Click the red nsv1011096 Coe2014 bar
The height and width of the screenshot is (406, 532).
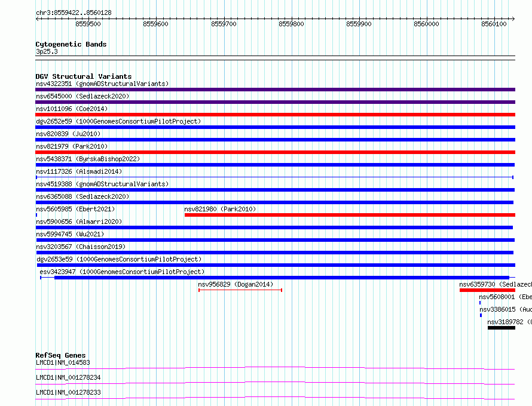(275, 115)
